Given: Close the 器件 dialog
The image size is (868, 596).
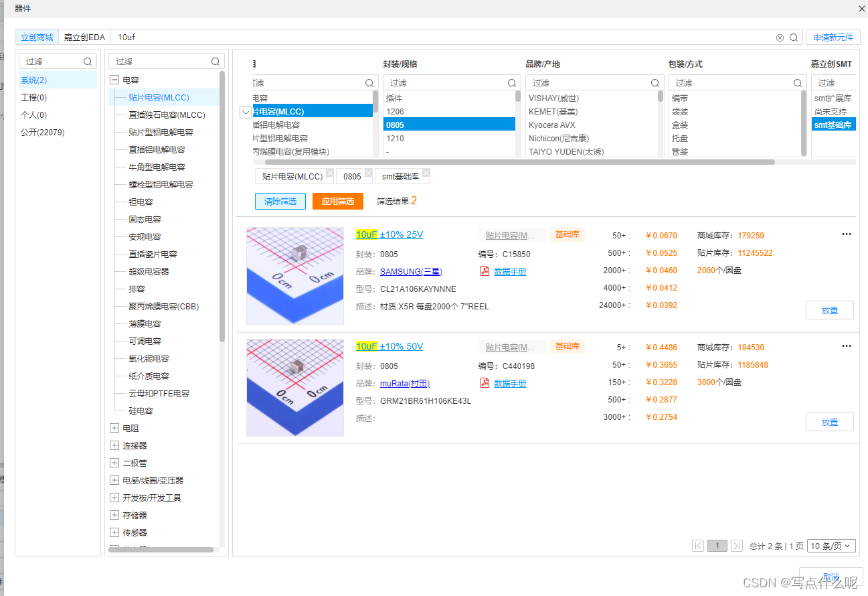Looking at the screenshot, I should point(861,9).
